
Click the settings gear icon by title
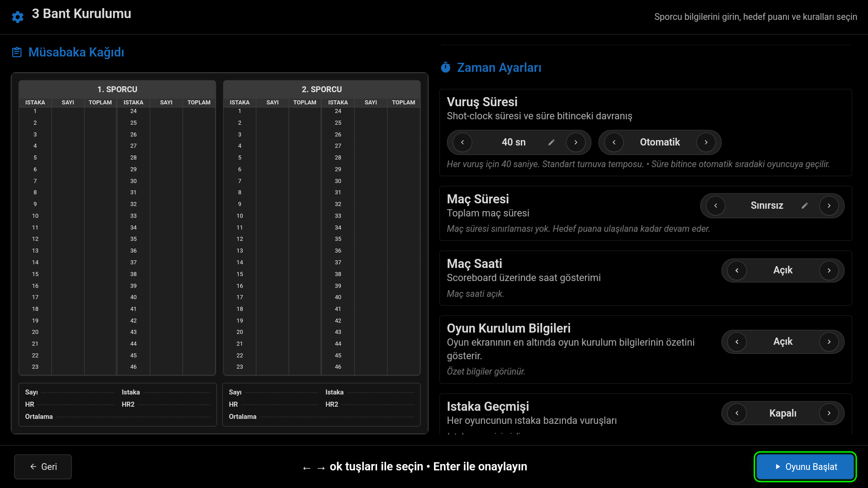pyautogui.click(x=18, y=17)
